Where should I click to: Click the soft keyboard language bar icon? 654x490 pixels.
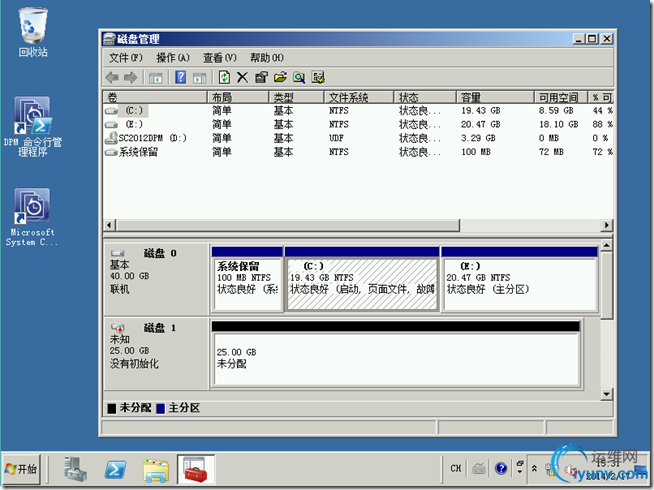coord(478,469)
